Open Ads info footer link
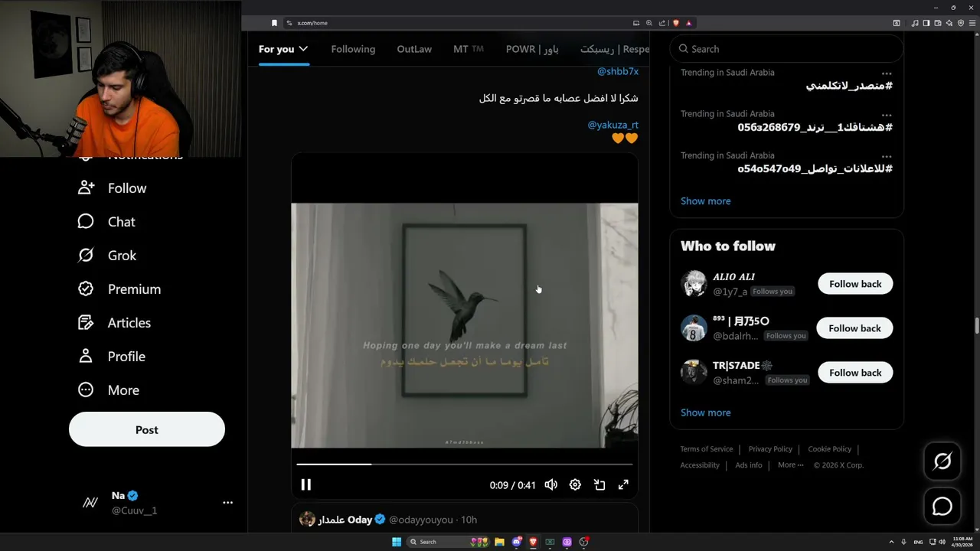Screen dimensions: 980x551 pos(749,465)
